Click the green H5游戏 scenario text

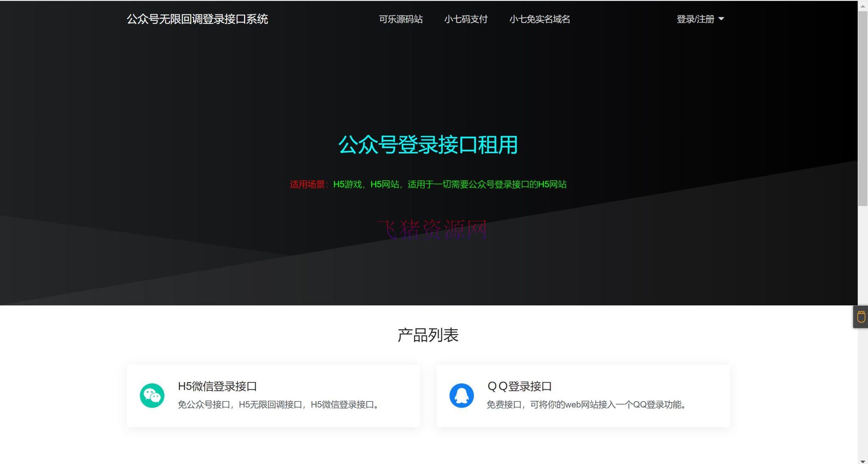tap(346, 184)
